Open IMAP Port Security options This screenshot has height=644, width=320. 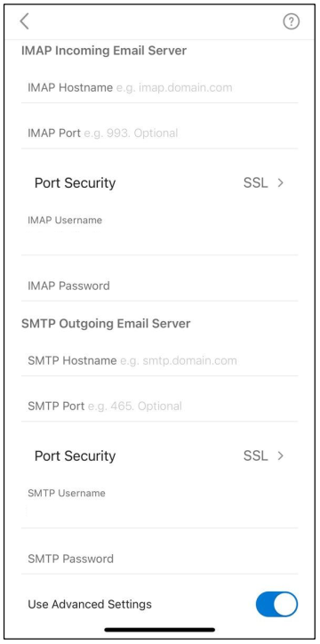click(160, 182)
